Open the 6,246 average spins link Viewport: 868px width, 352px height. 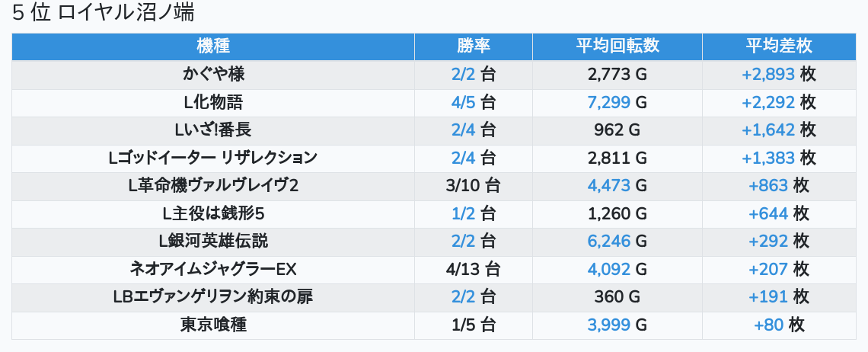tap(609, 242)
